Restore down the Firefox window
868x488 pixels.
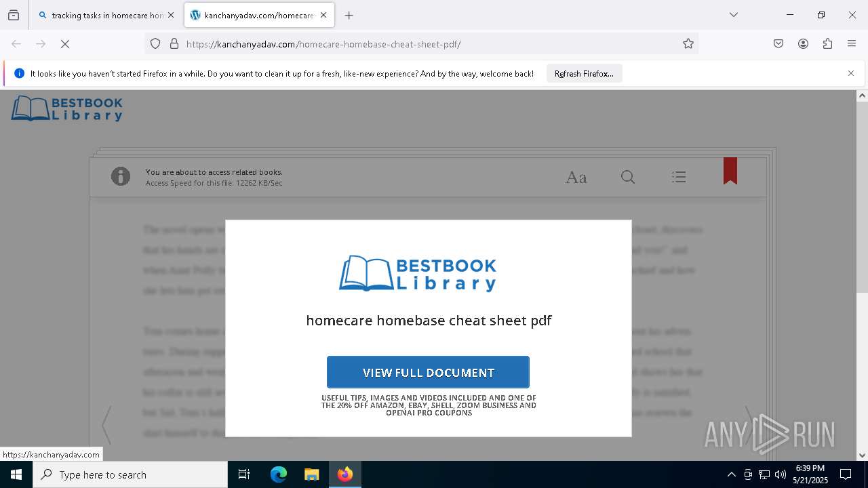click(x=821, y=15)
